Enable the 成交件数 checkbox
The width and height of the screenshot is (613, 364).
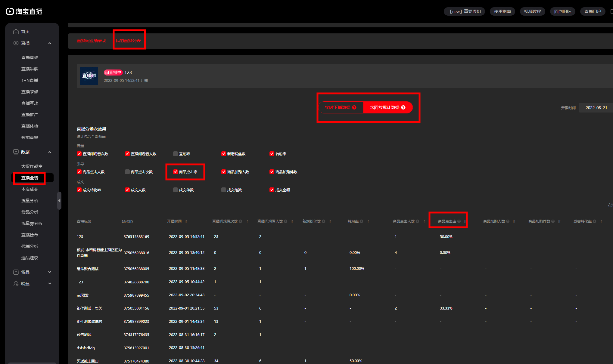coord(176,190)
